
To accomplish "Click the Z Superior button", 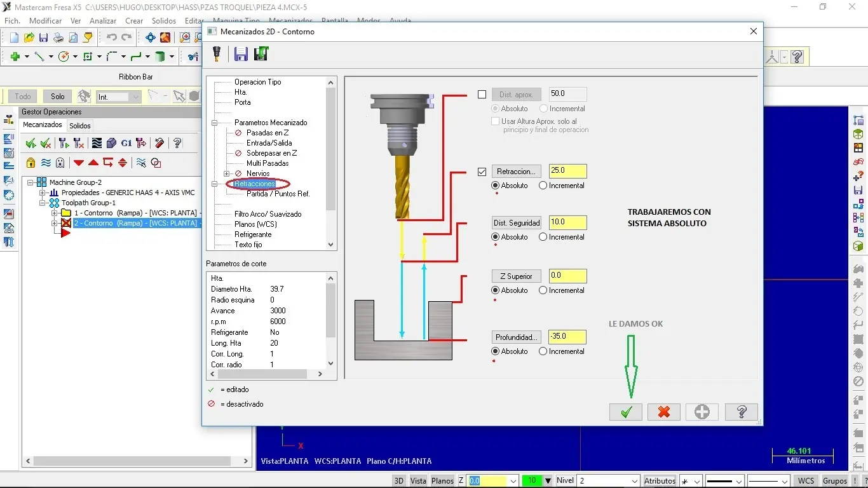I will coord(516,276).
